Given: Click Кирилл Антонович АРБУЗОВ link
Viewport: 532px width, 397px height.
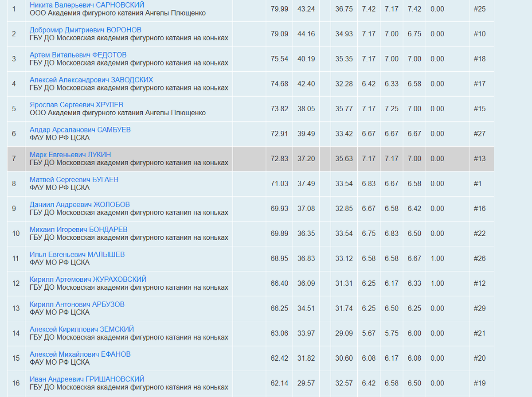Looking at the screenshot, I should (77, 304).
